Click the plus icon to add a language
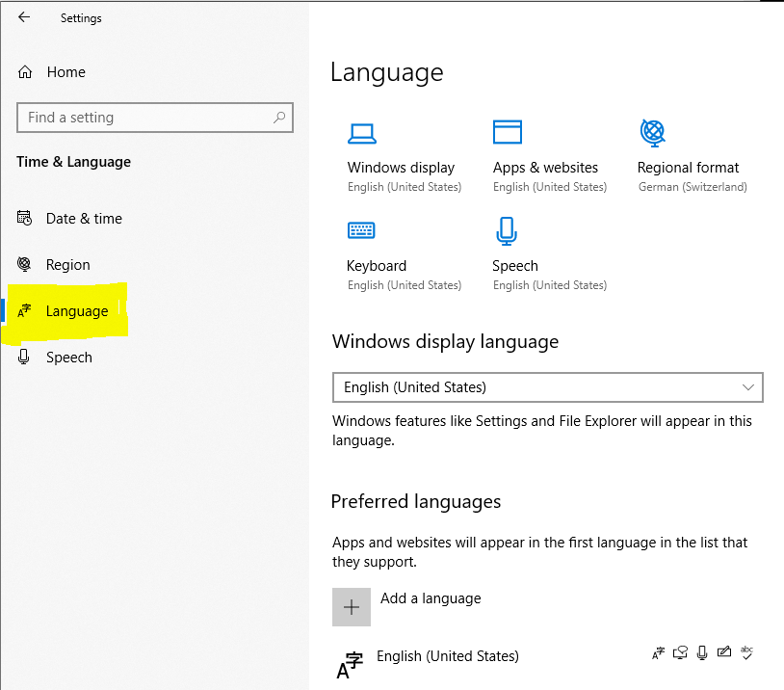The width and height of the screenshot is (784, 690). pos(352,607)
